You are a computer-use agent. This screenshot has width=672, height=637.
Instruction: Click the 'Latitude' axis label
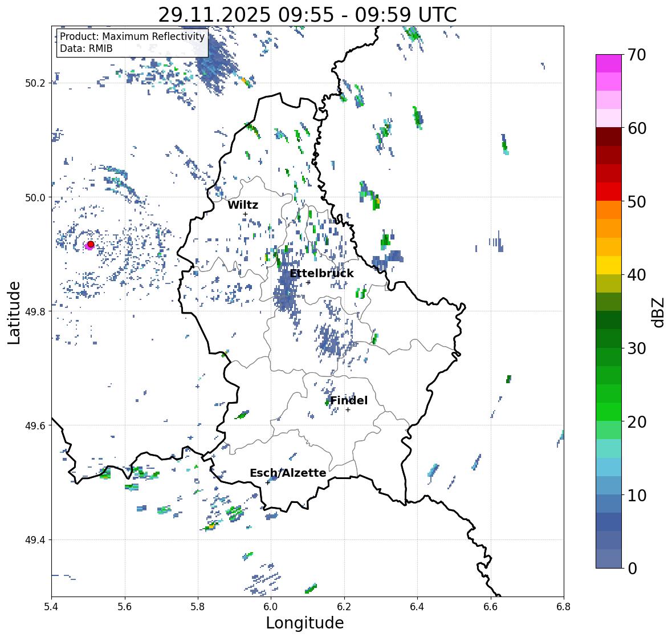pos(14,313)
